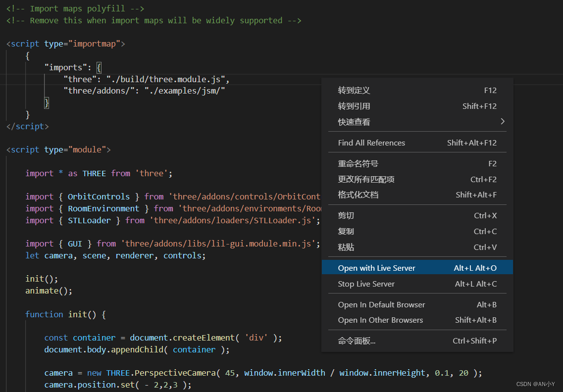The image size is (563, 392).
Task: Choose "Open In Default Browser"
Action: pos(381,304)
